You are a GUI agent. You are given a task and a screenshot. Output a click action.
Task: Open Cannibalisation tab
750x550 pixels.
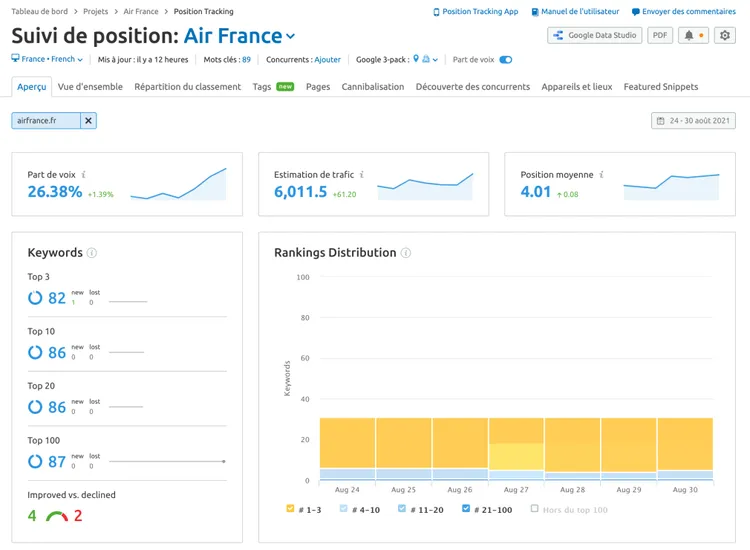[x=373, y=87]
